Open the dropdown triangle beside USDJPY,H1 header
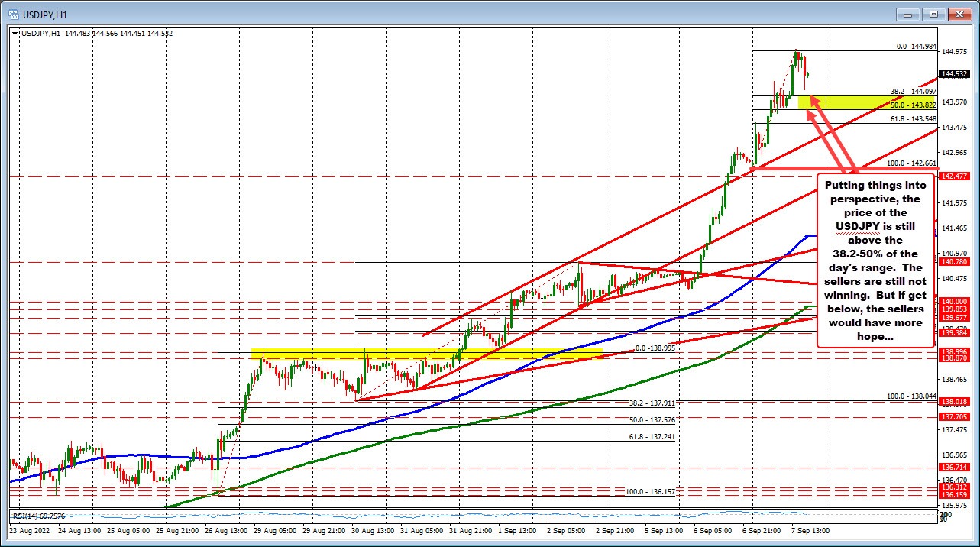This screenshot has height=547, width=980. click(x=16, y=34)
